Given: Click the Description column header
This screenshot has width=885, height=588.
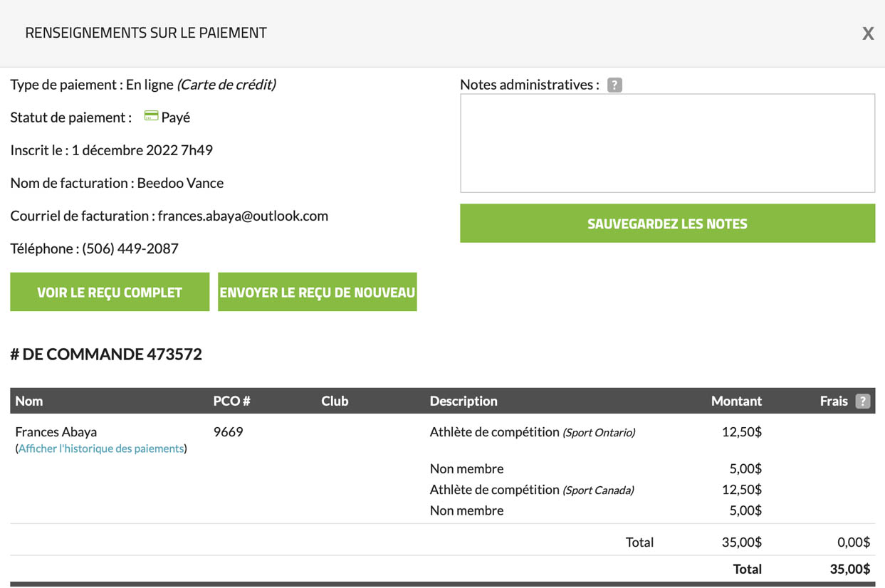Looking at the screenshot, I should (x=463, y=401).
